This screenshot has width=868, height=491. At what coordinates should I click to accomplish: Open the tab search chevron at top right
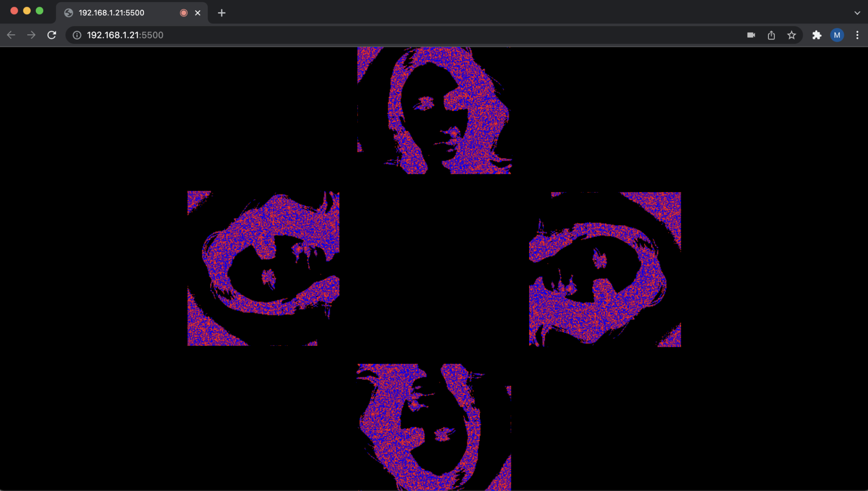click(x=857, y=13)
